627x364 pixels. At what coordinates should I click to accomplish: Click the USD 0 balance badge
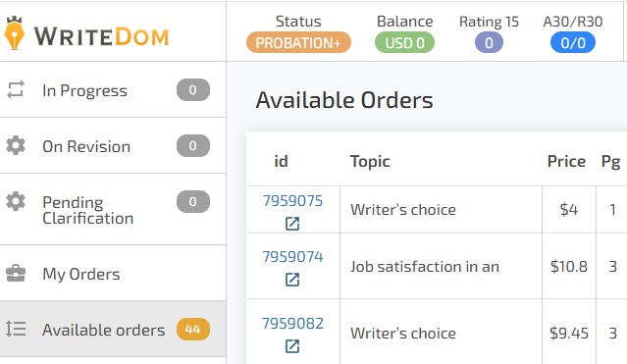tap(404, 42)
